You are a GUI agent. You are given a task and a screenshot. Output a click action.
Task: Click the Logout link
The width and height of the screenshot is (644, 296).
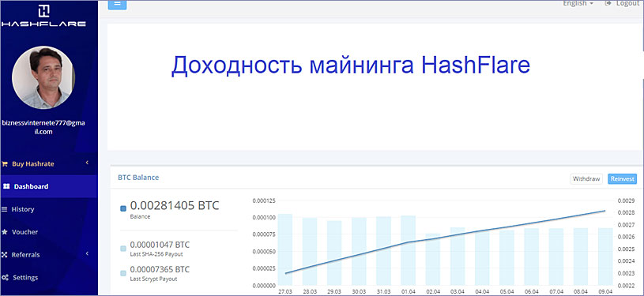click(x=628, y=3)
